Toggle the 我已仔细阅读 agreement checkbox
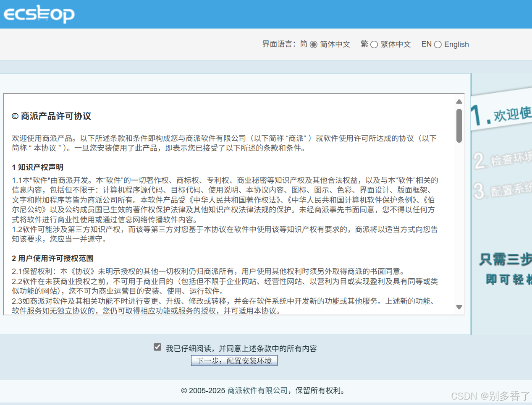Screen dimensions: 532x405 (x=157, y=347)
